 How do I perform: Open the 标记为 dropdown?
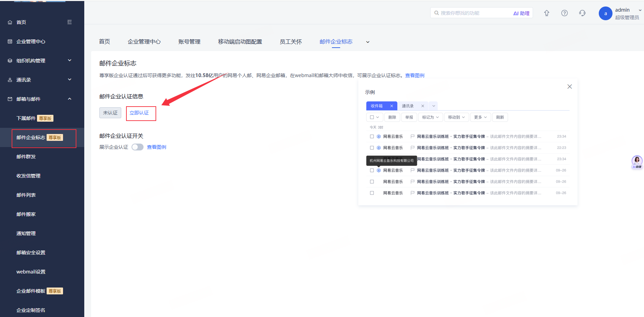pyautogui.click(x=431, y=117)
